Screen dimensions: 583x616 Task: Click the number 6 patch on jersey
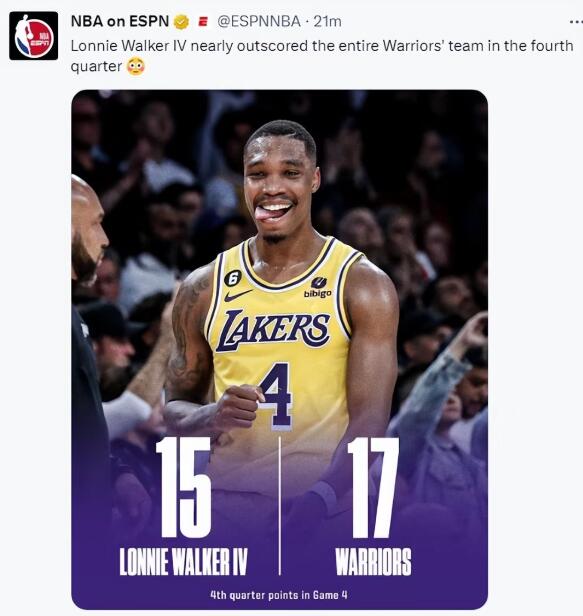click(233, 279)
